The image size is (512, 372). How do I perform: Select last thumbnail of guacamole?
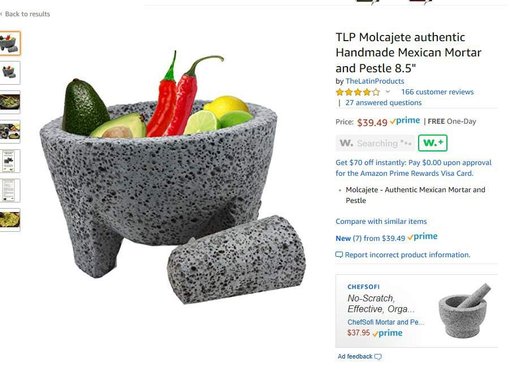tap(10, 220)
